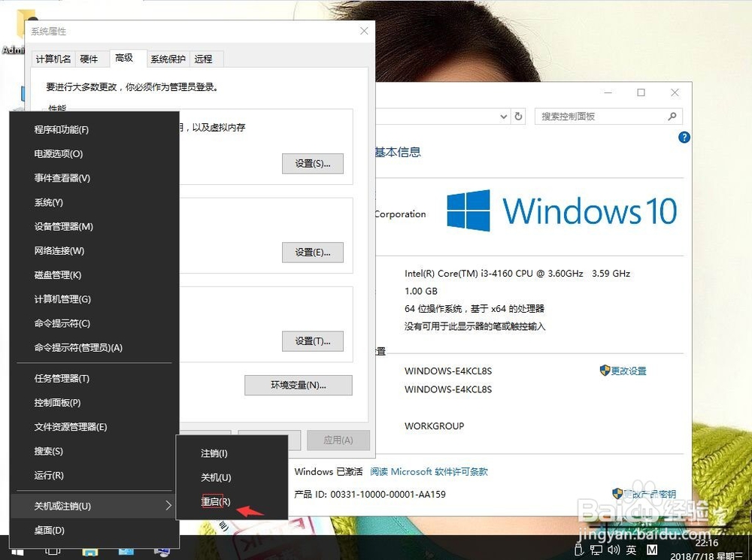Viewport: 752px width, 560px height.
Task: Click the magnifier icon in the search box
Action: pyautogui.click(x=673, y=117)
